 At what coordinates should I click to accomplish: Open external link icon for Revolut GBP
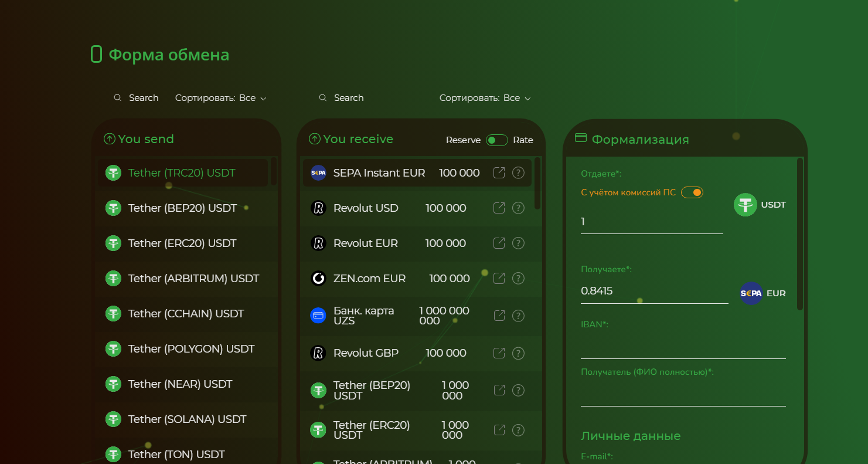click(499, 353)
